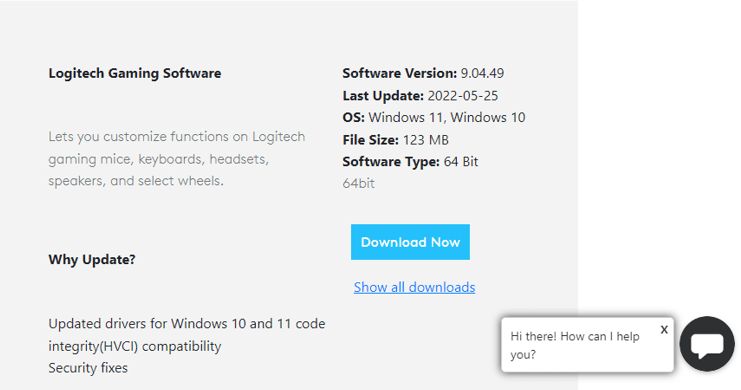Click the "Lets you customize functions" description line
The image size is (741, 390).
tap(177, 137)
